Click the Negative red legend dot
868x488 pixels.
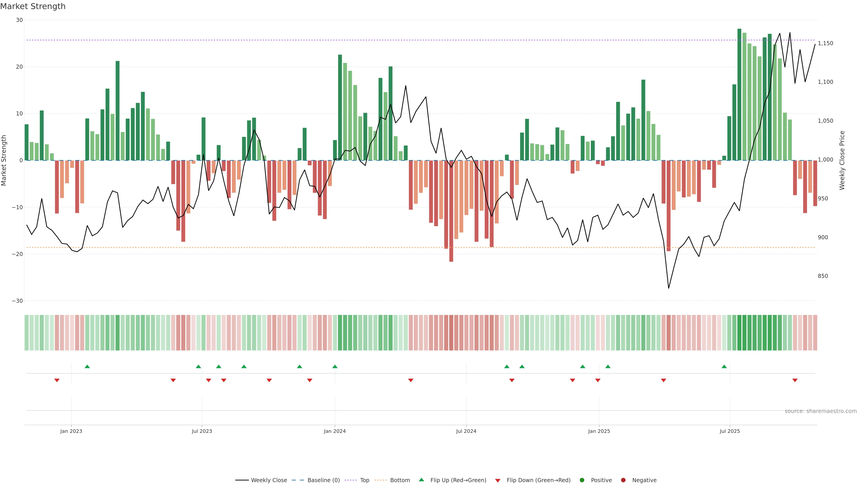coord(623,480)
